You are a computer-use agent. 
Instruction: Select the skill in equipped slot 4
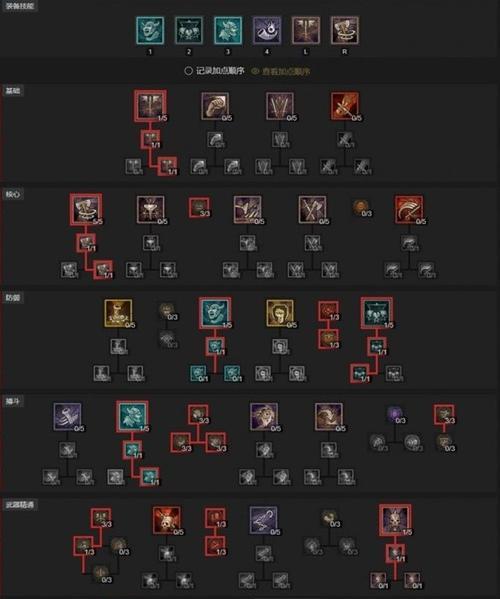pyautogui.click(x=267, y=31)
